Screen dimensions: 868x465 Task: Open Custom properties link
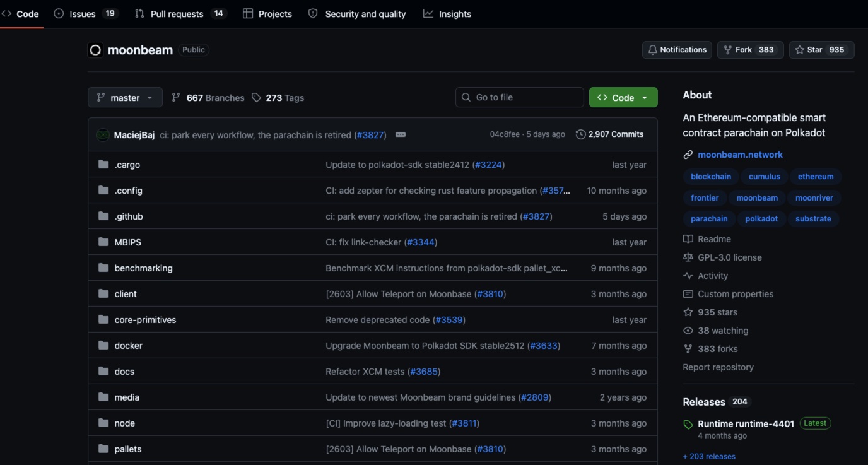[728, 294]
